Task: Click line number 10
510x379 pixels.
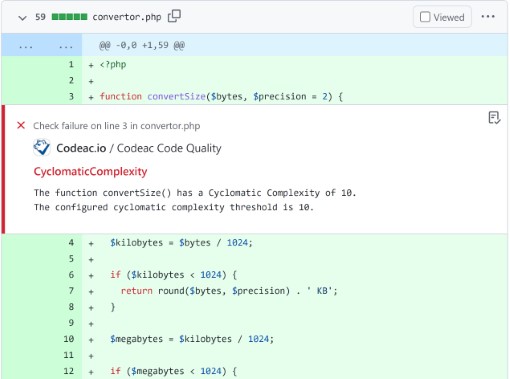Action: tap(69, 339)
